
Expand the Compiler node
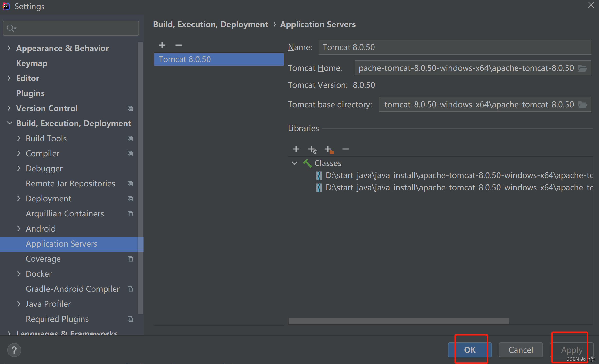[x=19, y=154]
